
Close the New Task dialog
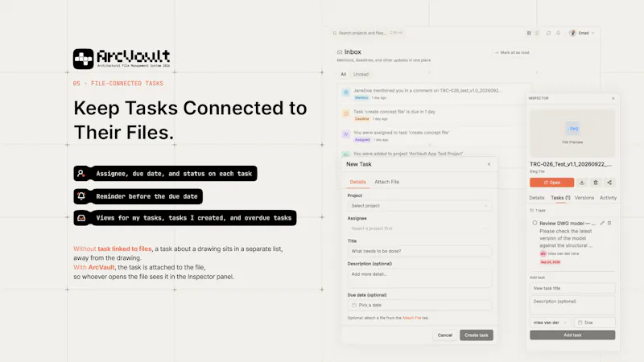[x=489, y=164]
